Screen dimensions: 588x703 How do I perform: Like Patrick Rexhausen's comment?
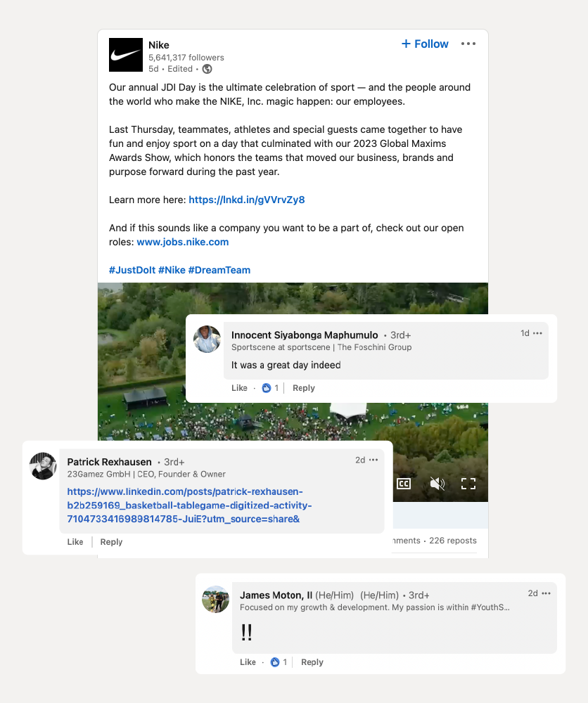[x=75, y=542]
